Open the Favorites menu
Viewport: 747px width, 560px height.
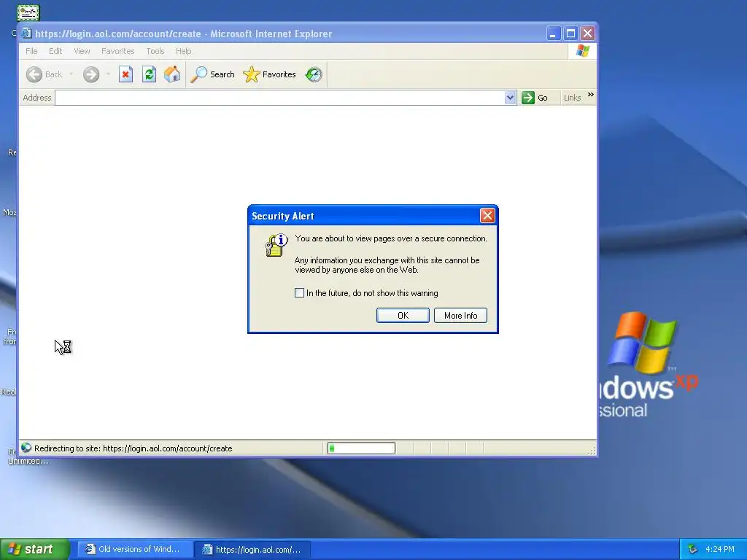pyautogui.click(x=117, y=51)
